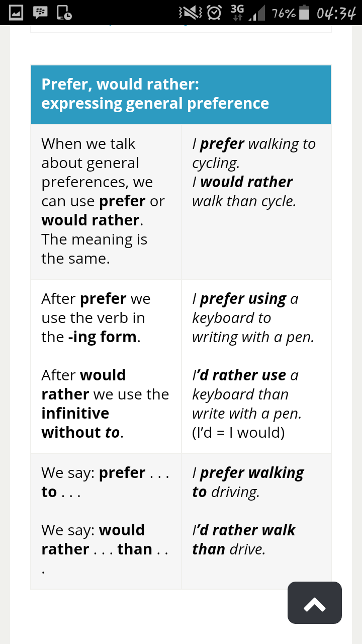Tap the 04:34 clock in status bar
This screenshot has width=362, height=644.
[x=336, y=13]
